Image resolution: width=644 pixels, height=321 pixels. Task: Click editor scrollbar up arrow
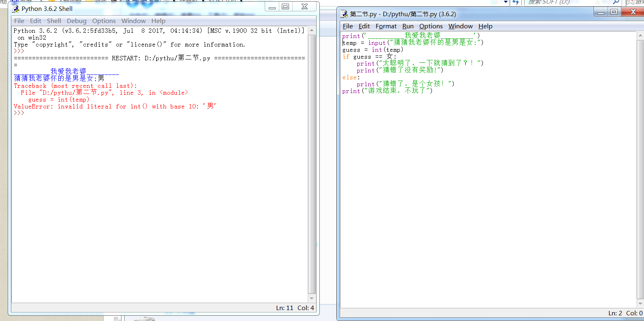click(x=640, y=36)
